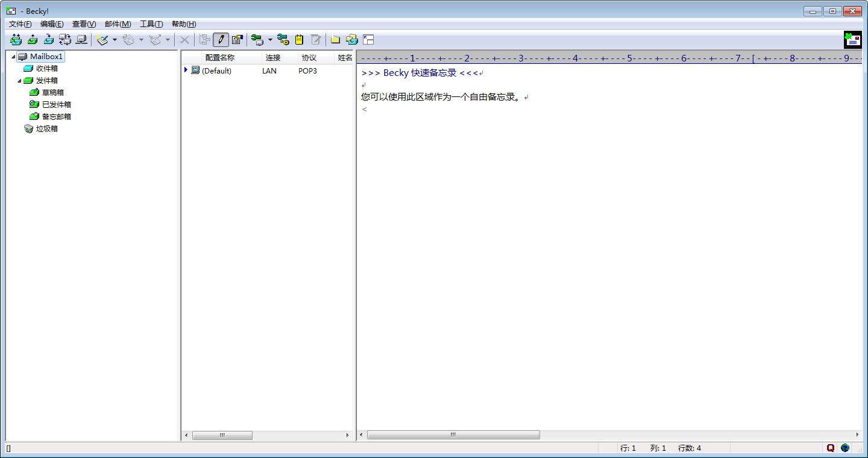Screen dimensions: 868x458
Task: Collapse the Mailbox1 tree node
Action: point(13,57)
